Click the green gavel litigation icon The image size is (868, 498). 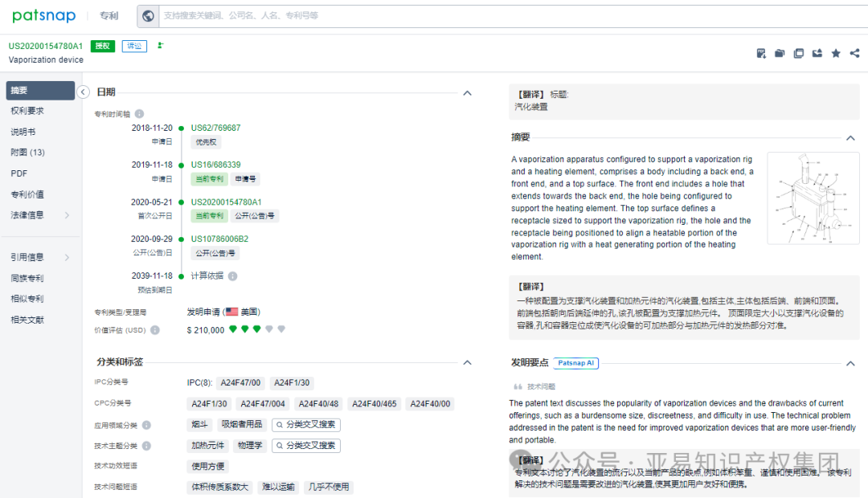pos(161,46)
